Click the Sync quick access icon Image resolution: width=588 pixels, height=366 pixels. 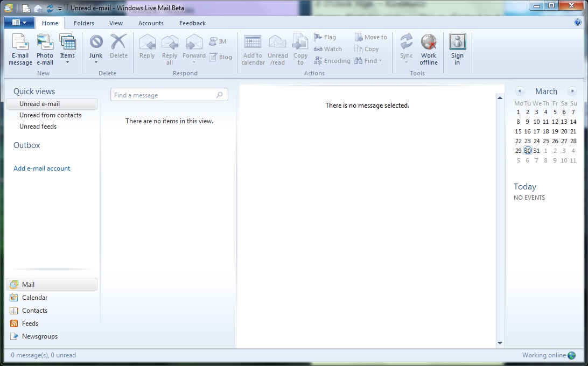point(50,8)
